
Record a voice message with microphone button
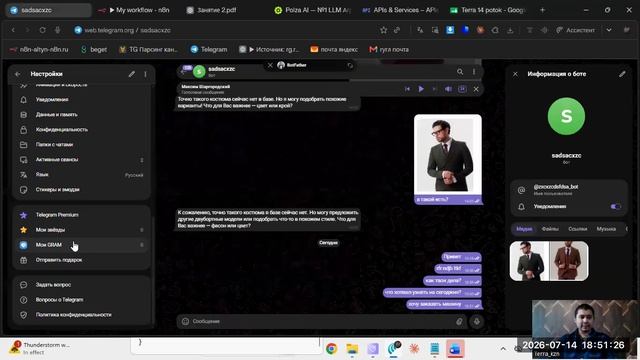point(476,322)
